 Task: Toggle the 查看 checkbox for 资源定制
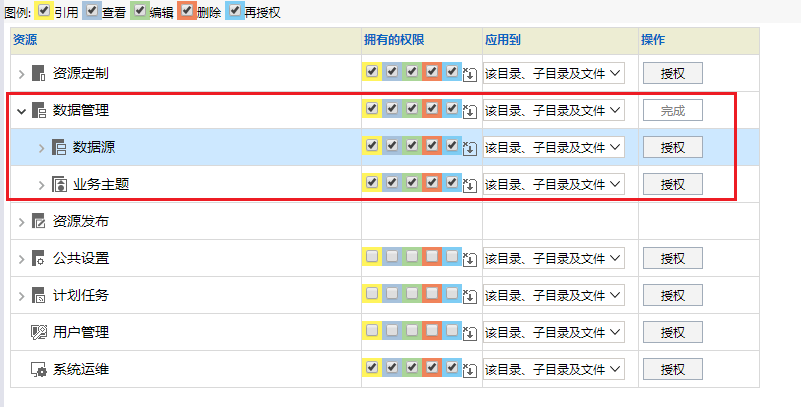392,71
